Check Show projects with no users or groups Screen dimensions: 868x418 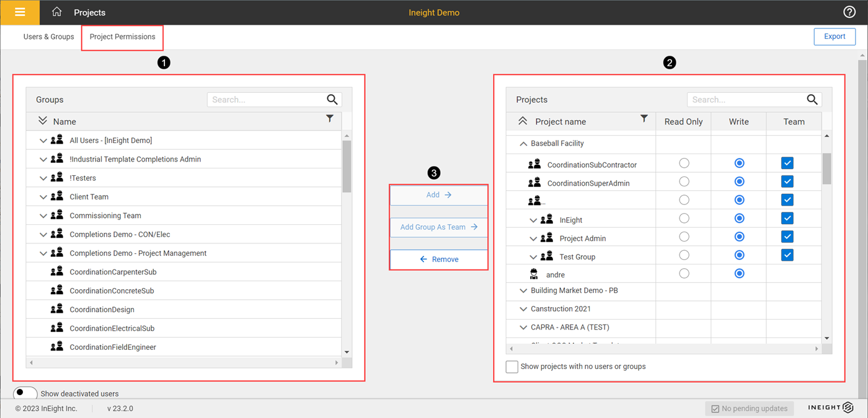click(x=512, y=367)
